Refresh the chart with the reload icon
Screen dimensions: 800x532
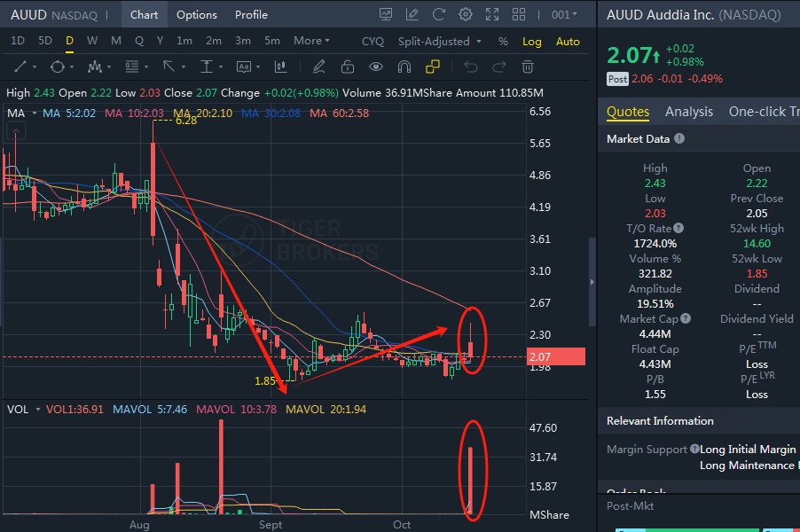[x=438, y=15]
